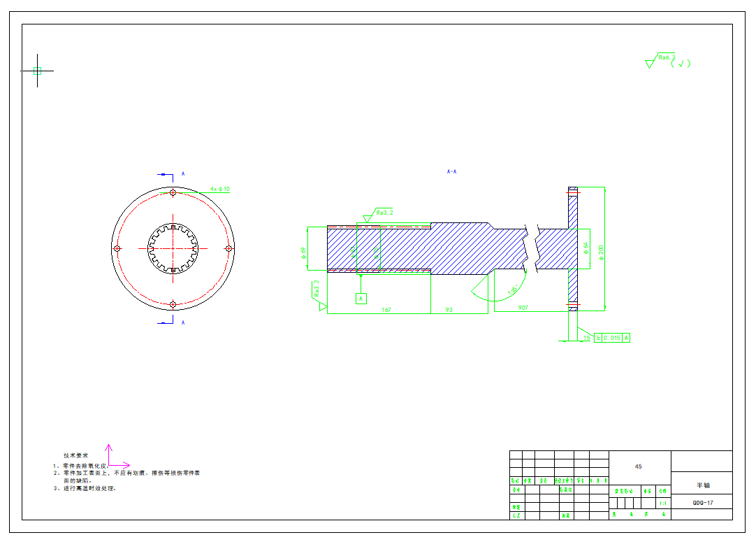The height and width of the screenshot is (535, 756).
Task: Select the 93 length dimension
Action: point(449,309)
